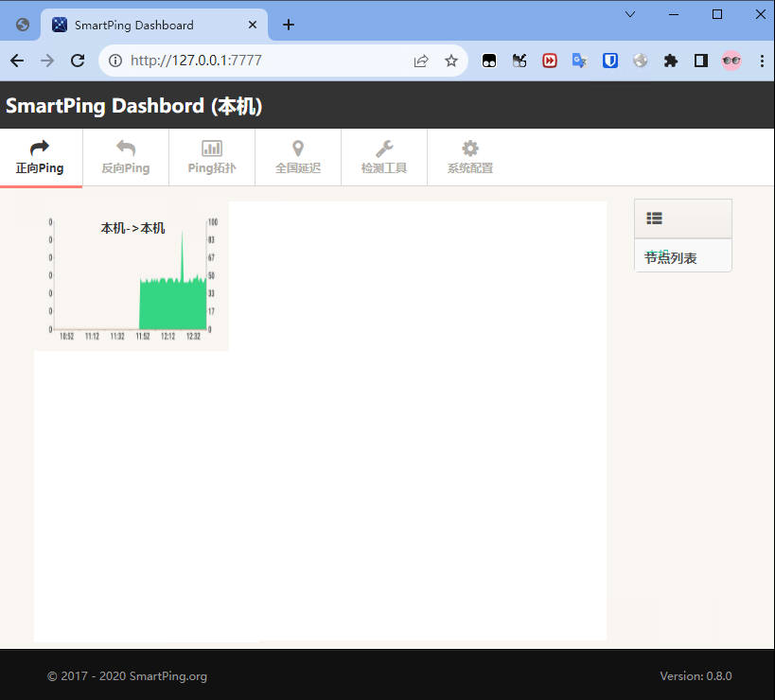Click the 本机->本机 ping chart
This screenshot has width=775, height=700.
click(131, 276)
